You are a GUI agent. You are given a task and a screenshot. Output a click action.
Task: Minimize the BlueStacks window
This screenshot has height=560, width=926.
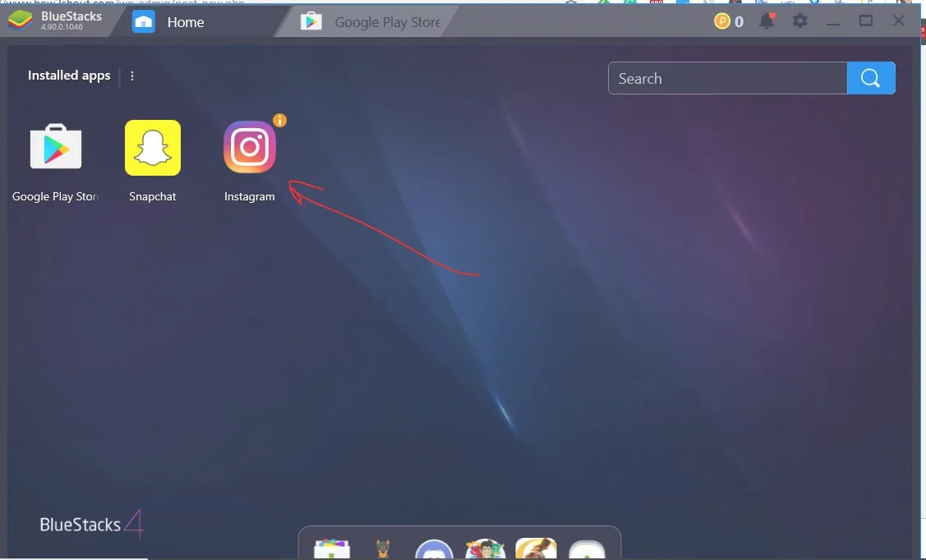tap(832, 22)
